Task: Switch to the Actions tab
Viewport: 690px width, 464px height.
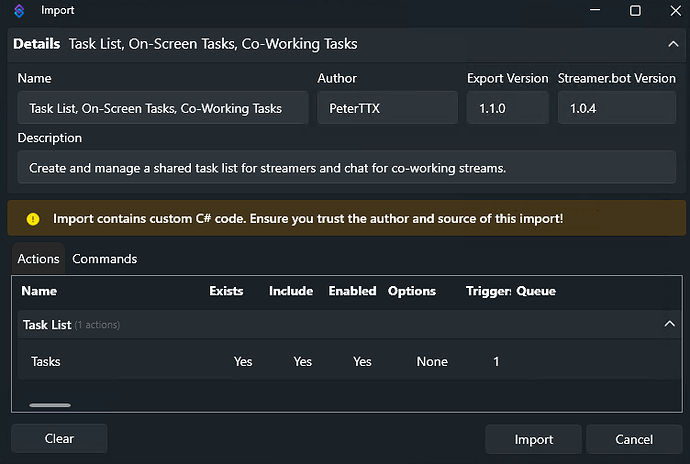Action: coord(38,259)
